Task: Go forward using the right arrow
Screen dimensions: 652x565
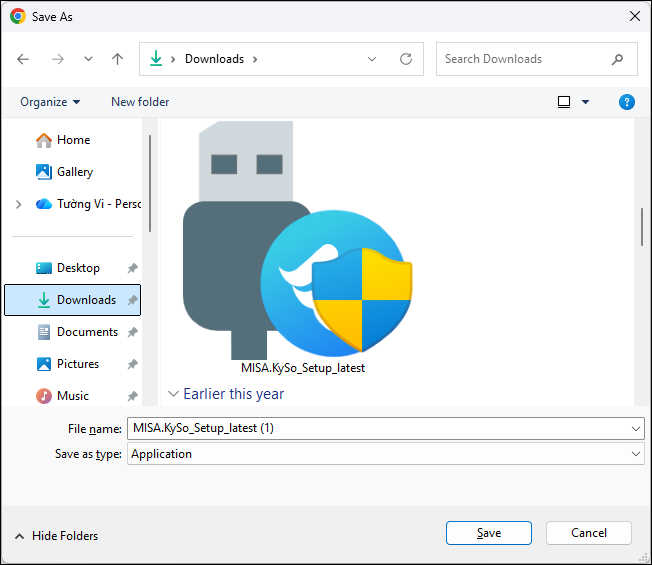Action: tap(58, 59)
